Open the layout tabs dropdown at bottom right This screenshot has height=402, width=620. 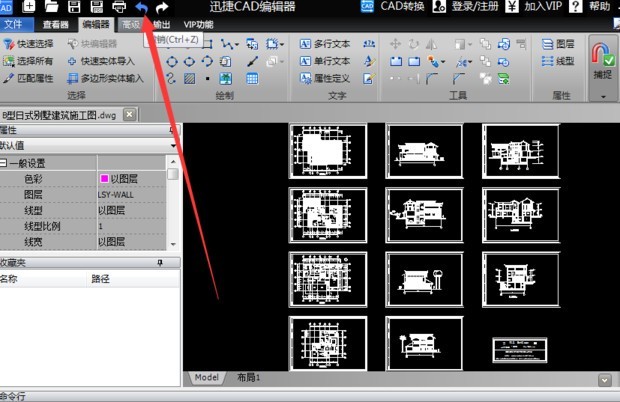click(604, 380)
